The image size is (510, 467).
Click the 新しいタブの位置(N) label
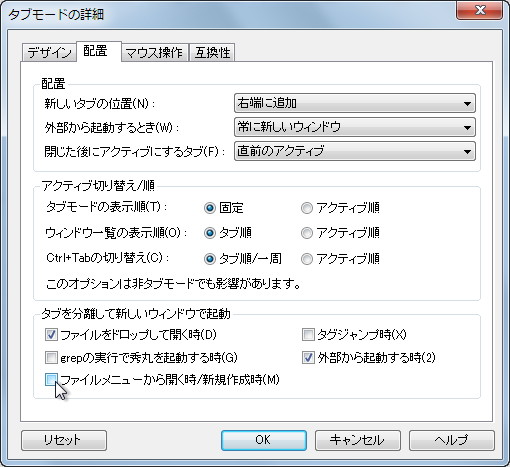[x=100, y=104]
